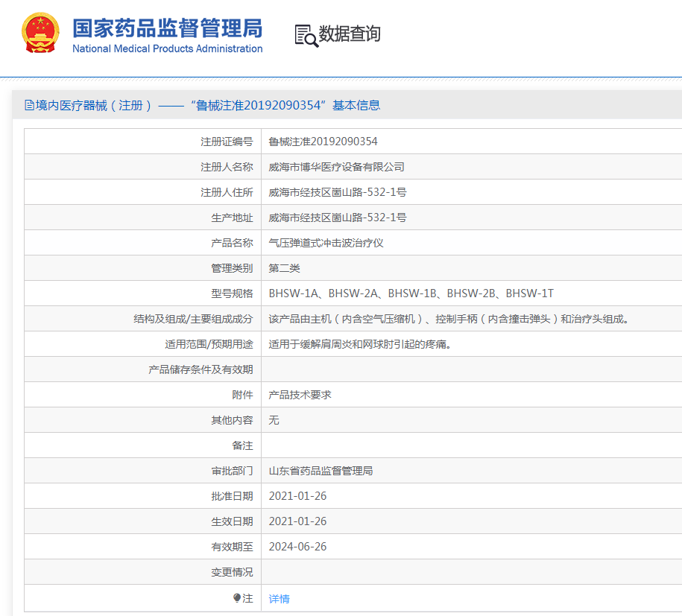Select the composition text 该产品由主机
This screenshot has height=616, width=682.
coord(449,319)
